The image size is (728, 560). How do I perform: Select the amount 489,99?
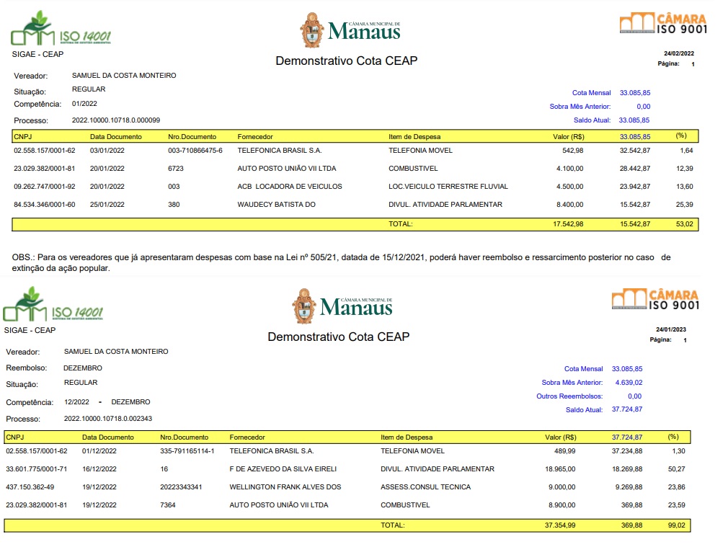click(565, 451)
